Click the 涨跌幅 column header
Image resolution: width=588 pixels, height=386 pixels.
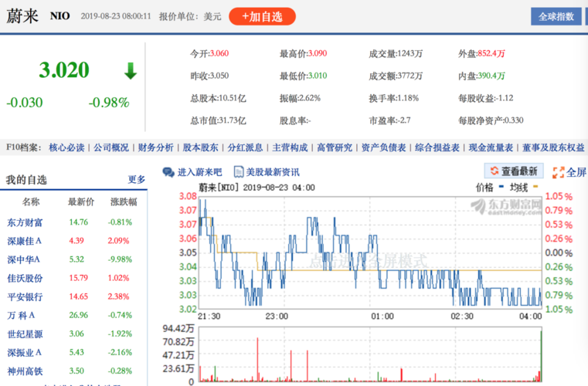(x=124, y=202)
